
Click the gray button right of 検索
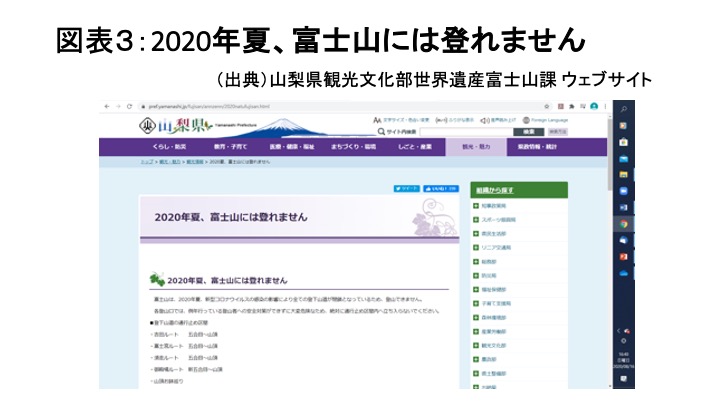[x=557, y=132]
